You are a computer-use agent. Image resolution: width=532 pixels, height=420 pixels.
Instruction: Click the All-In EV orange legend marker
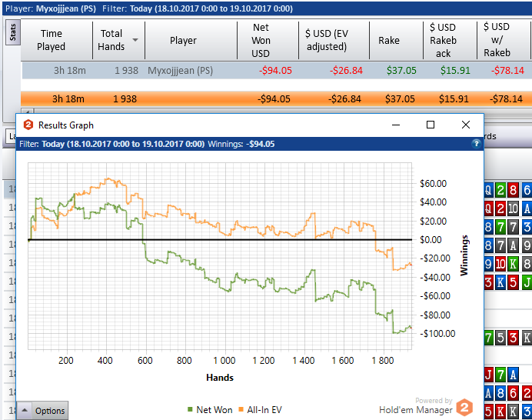[241, 409]
